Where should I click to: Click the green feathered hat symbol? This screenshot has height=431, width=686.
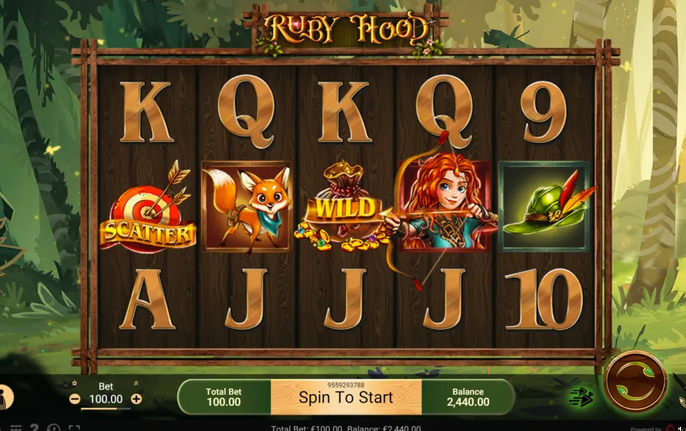[545, 207]
